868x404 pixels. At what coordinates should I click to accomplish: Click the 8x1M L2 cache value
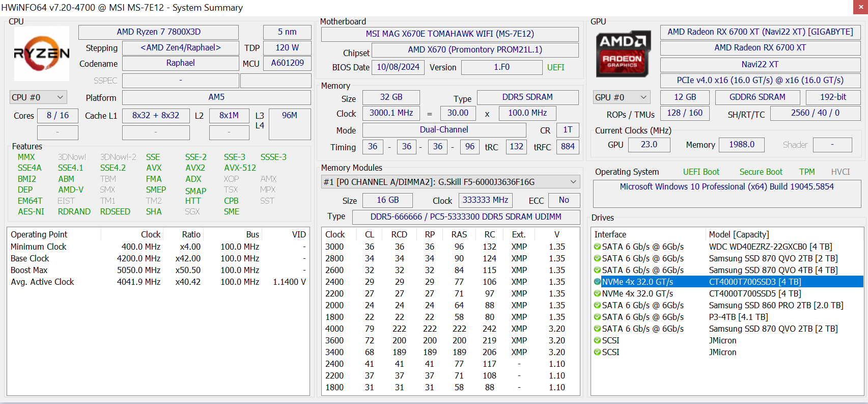click(x=229, y=116)
